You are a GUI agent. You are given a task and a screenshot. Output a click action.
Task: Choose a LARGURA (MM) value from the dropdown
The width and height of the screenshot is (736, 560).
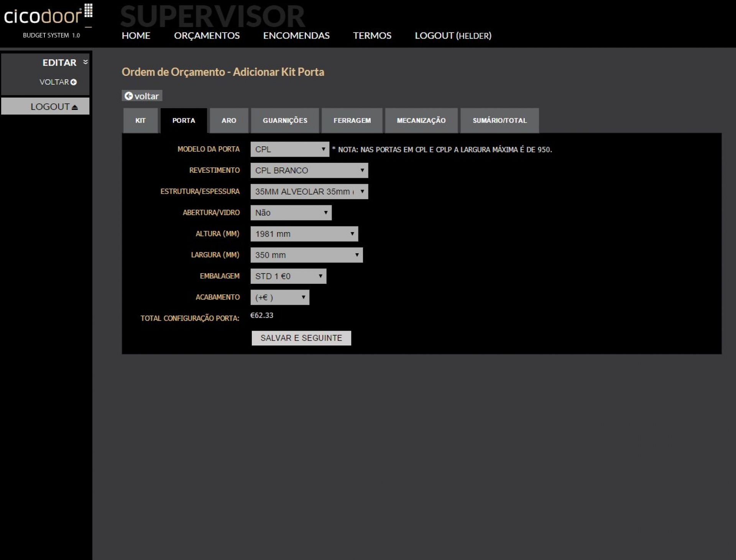click(306, 255)
